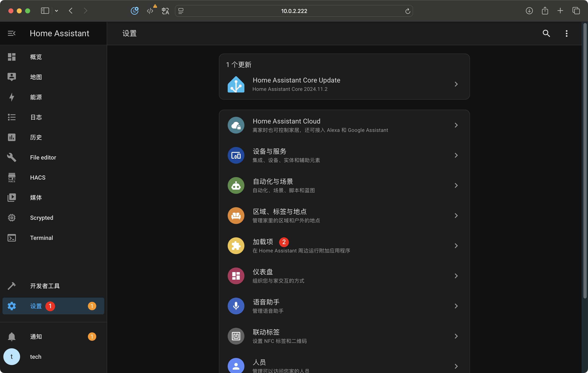
Task: Click the 10.0.2.222 address bar
Action: tap(294, 11)
